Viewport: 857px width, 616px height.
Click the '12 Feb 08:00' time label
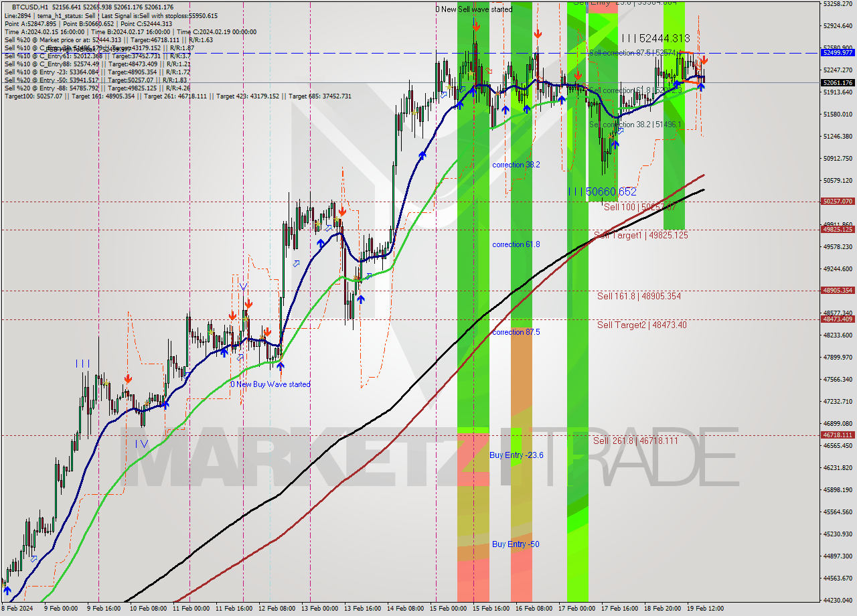pos(277,609)
